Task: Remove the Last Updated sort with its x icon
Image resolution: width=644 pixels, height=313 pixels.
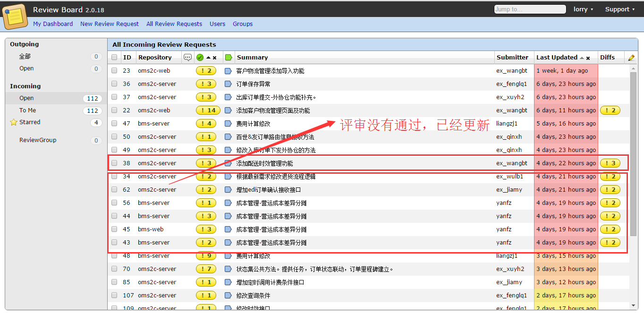Action: [588, 58]
